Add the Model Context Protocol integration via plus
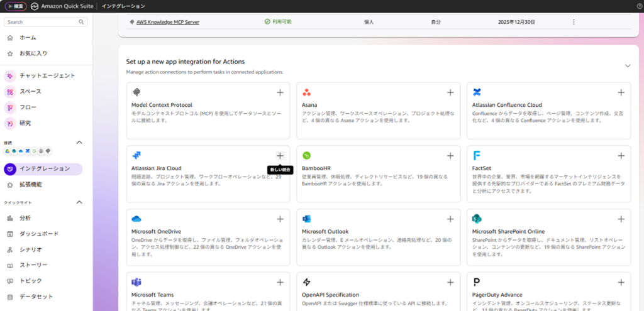This screenshot has width=644, height=311. pyautogui.click(x=280, y=92)
